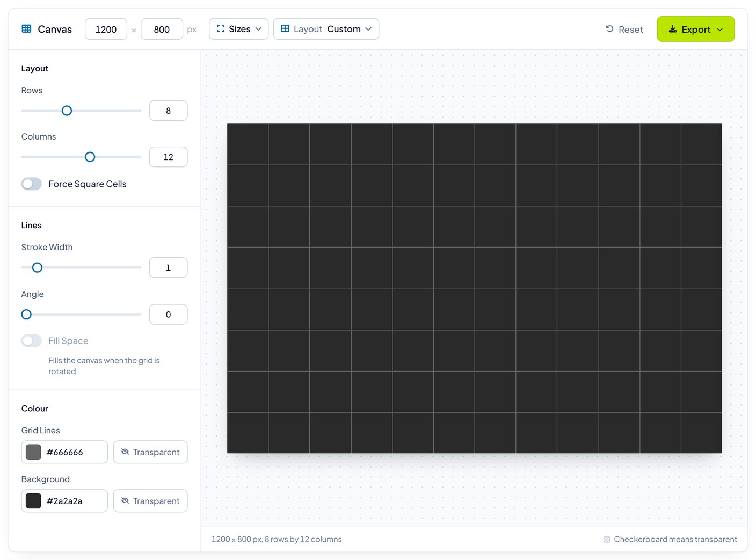Screen dimensions: 756x560
Task: Click the Columns slider handle
Action: (90, 157)
